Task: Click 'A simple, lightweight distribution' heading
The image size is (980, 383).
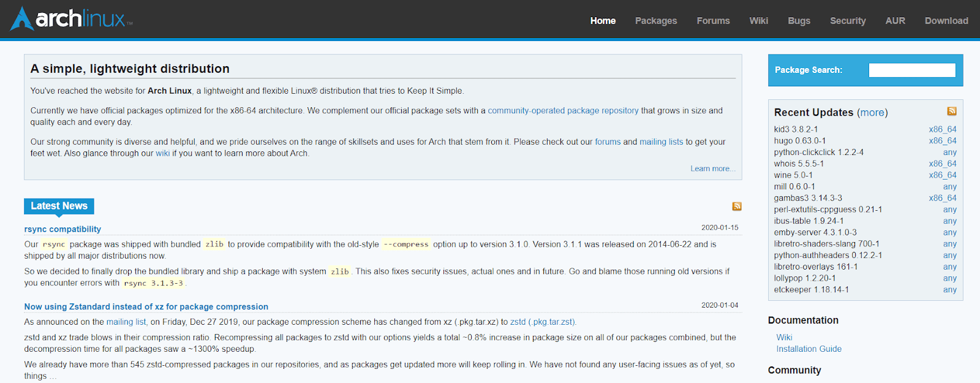Action: point(130,69)
